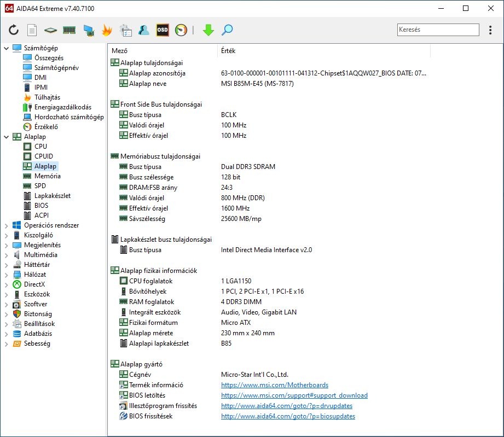Select the CPU tree item
Viewport: 504px width, 437px height.
coord(41,147)
